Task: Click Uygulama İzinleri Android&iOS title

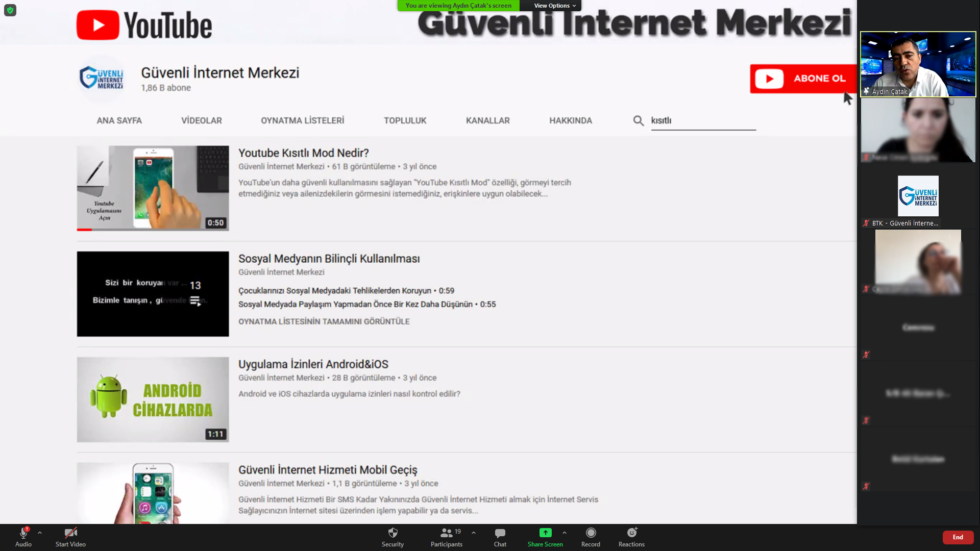Action: (313, 364)
